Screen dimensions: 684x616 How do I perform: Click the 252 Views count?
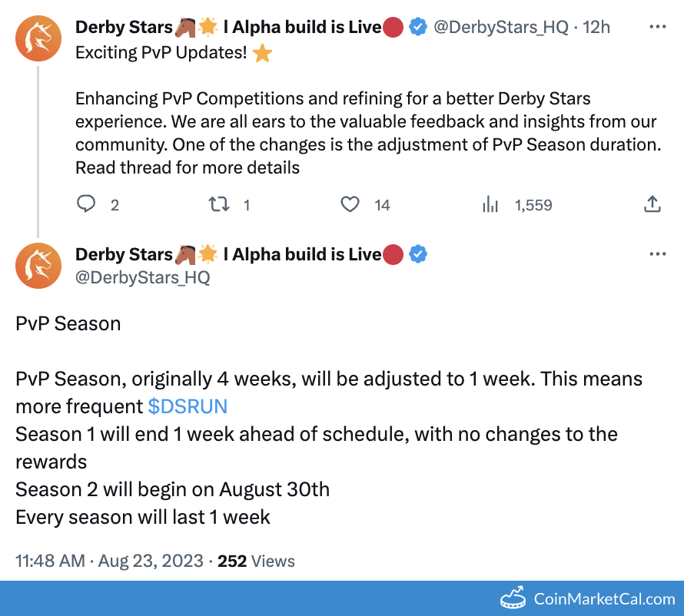pyautogui.click(x=256, y=561)
